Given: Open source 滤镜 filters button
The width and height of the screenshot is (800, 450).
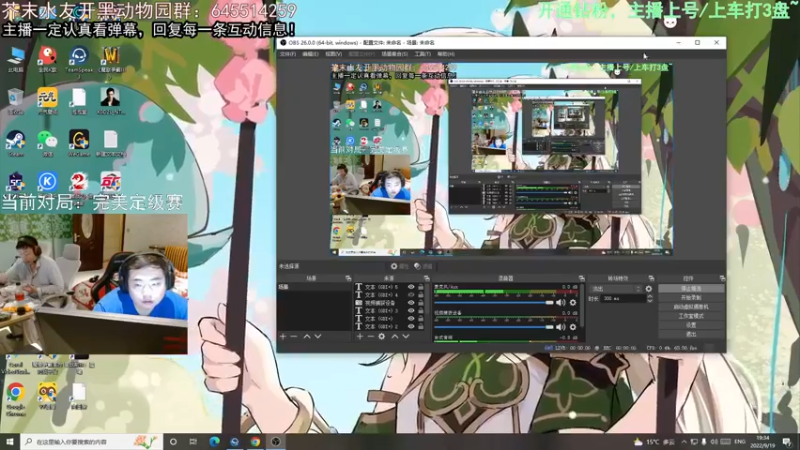Looking at the screenshot, I should pyautogui.click(x=423, y=266).
